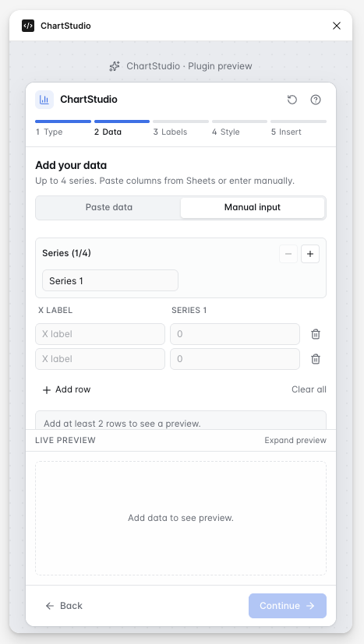Click the 'Series (1/4)' label
Image resolution: width=364 pixels, height=644 pixels.
point(66,253)
